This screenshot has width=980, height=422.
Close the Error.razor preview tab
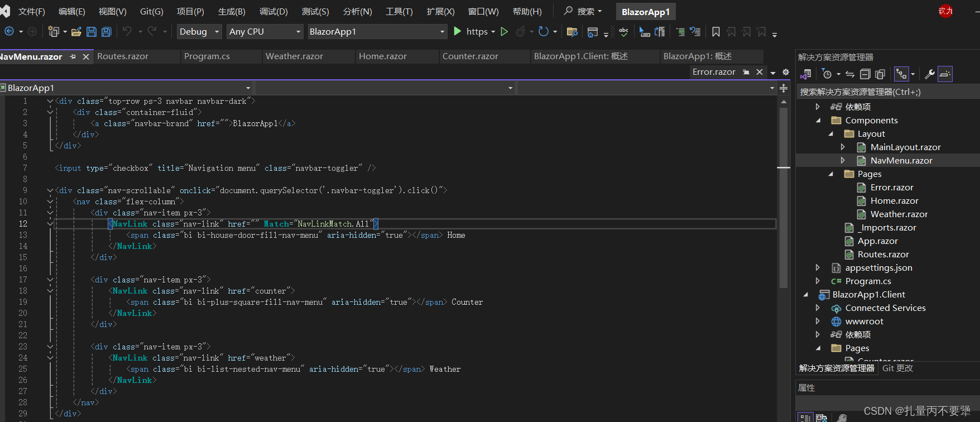pyautogui.click(x=760, y=72)
